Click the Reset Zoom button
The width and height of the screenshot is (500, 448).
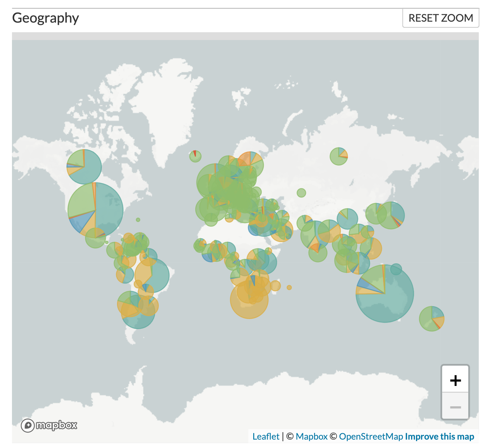[440, 18]
